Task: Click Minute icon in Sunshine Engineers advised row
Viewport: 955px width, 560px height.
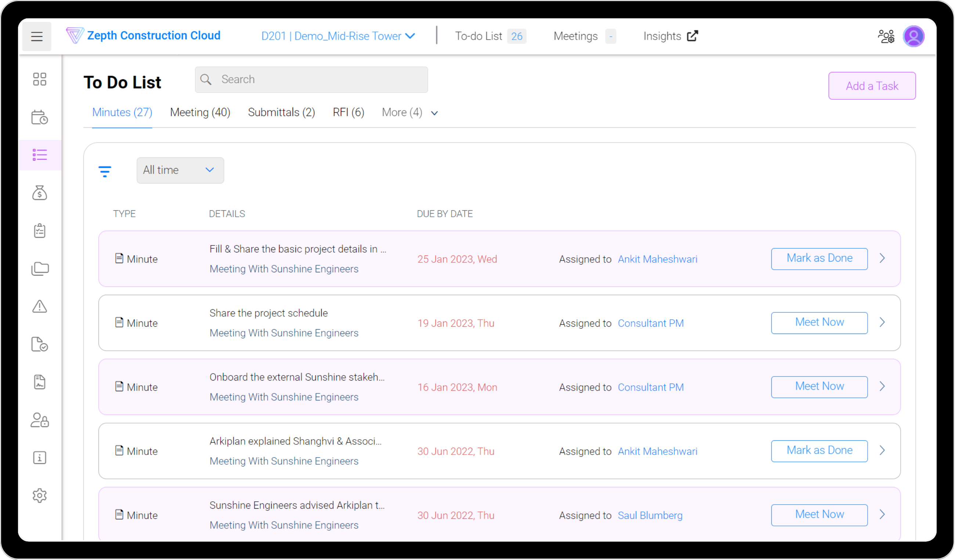Action: 119,514
